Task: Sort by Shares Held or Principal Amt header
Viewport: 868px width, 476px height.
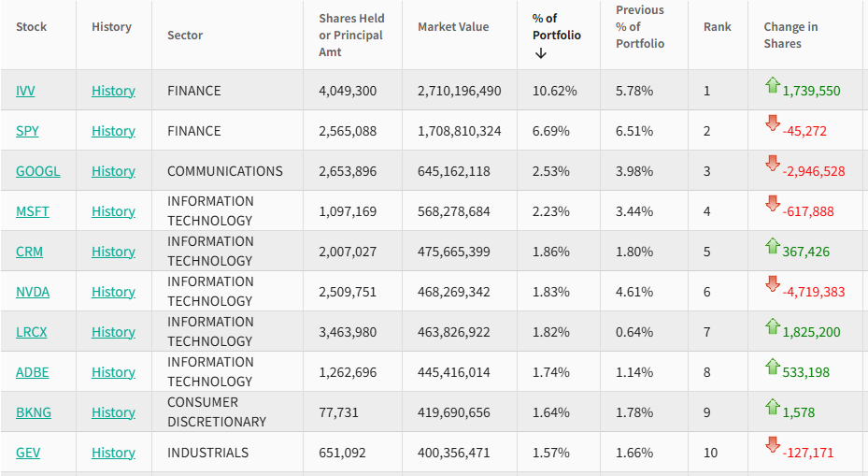Action: coord(351,36)
